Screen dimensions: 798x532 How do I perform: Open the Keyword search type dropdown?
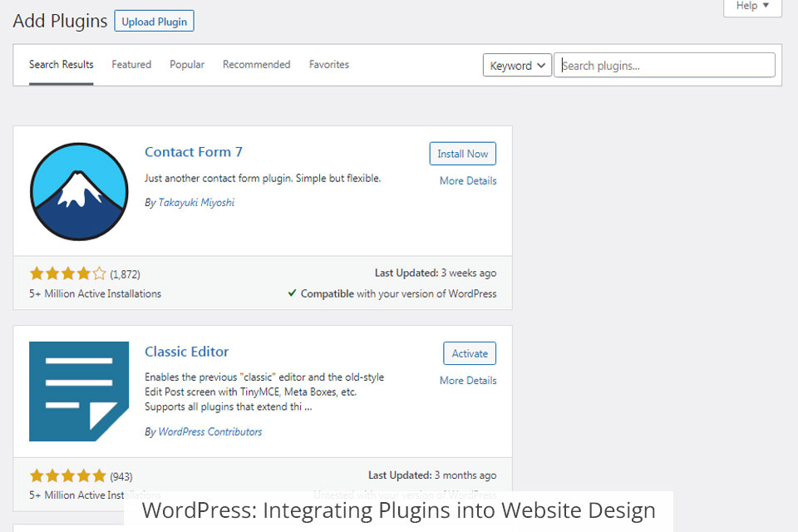517,66
